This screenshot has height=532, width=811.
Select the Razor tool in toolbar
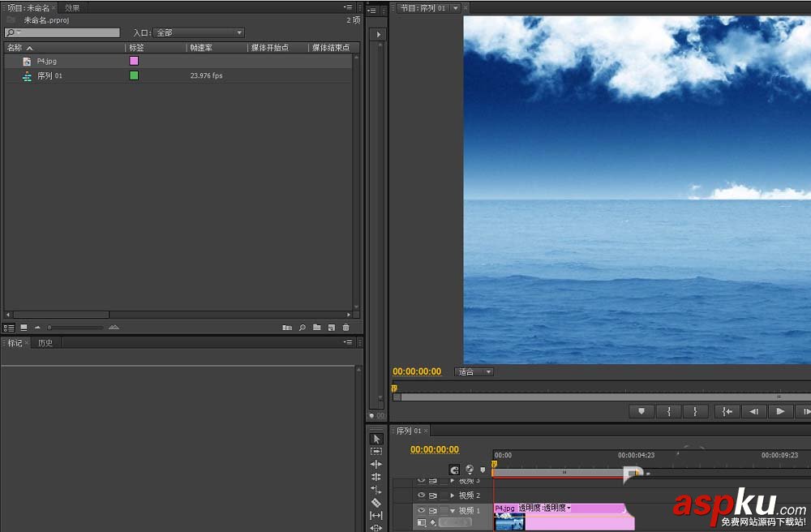tap(376, 503)
